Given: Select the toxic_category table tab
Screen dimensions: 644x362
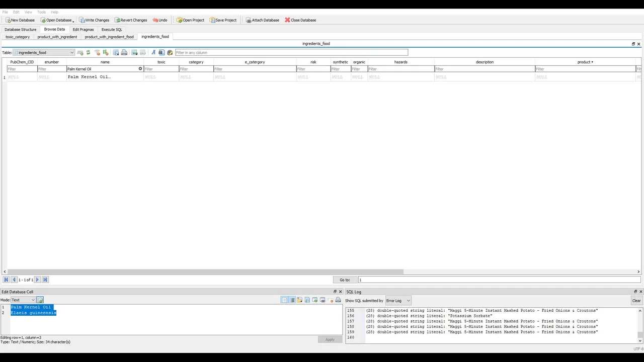Looking at the screenshot, I should coord(18,37).
